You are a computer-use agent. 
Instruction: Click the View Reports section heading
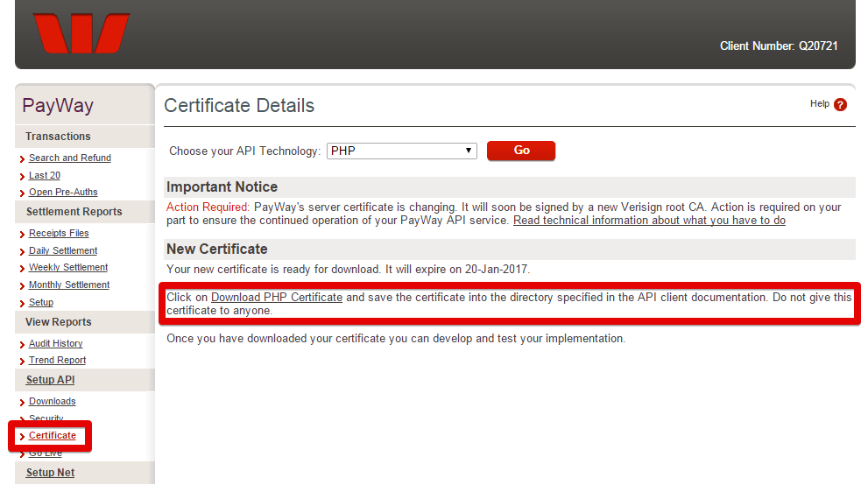tap(59, 322)
